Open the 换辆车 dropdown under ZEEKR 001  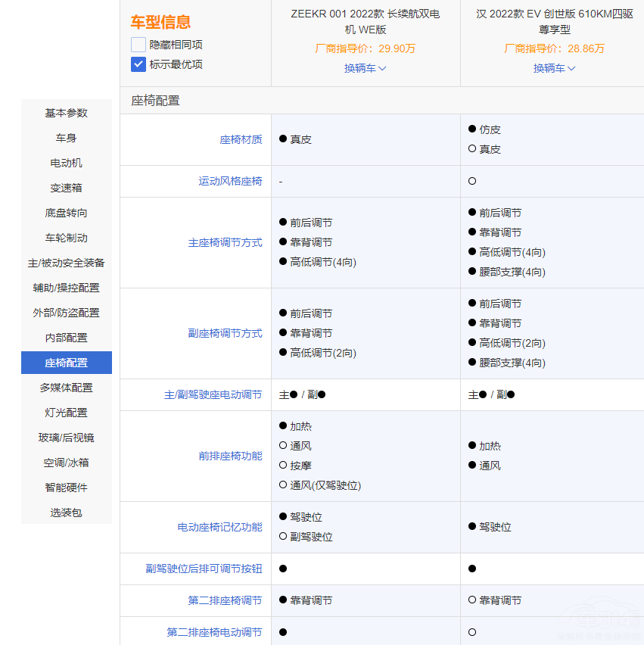pyautogui.click(x=366, y=69)
